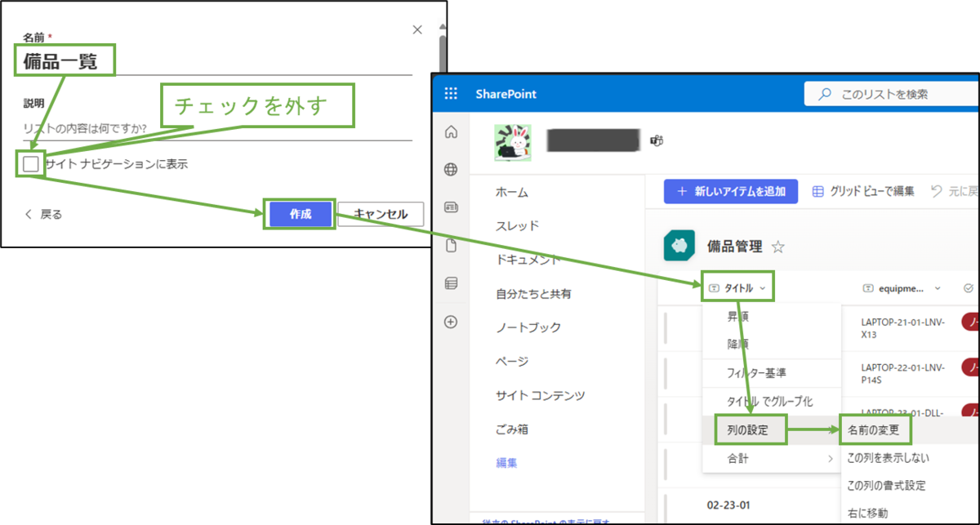Open the news icon in app bar

click(451, 207)
